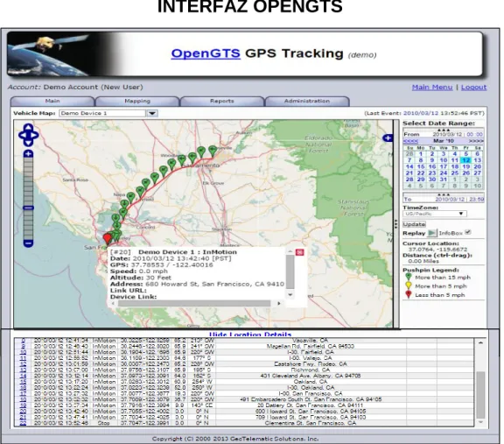Open the map layer switcher plus icon
Screen dimensions: 504x444
point(388,138)
